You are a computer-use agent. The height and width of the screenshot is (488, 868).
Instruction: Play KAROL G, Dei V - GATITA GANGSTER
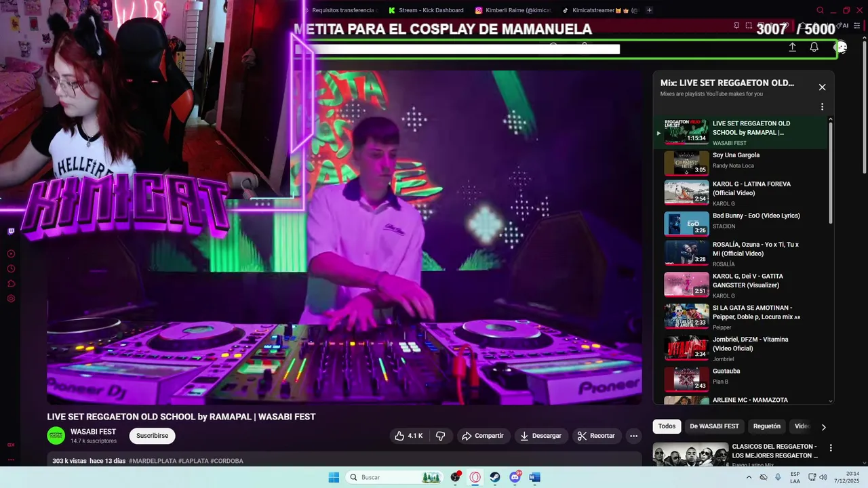pyautogui.click(x=741, y=285)
